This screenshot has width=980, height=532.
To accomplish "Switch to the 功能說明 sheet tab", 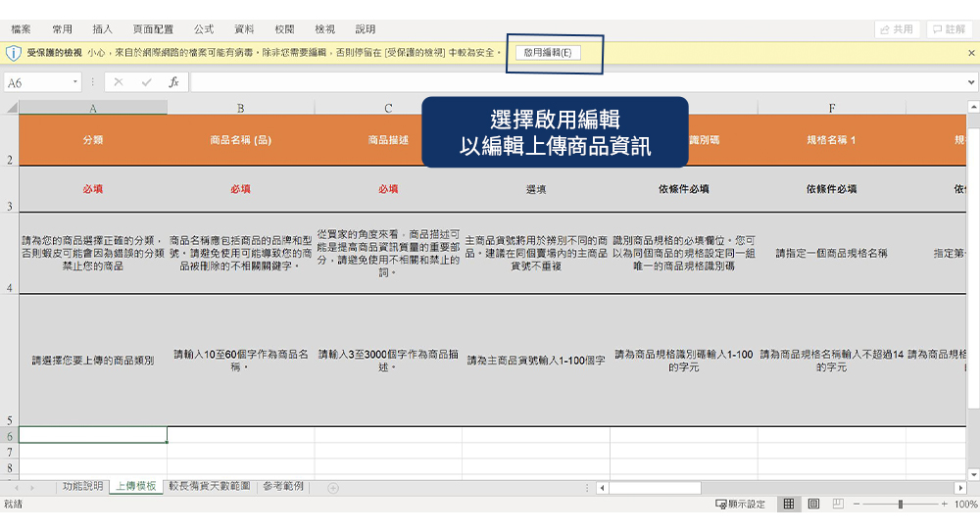I will pos(82,486).
